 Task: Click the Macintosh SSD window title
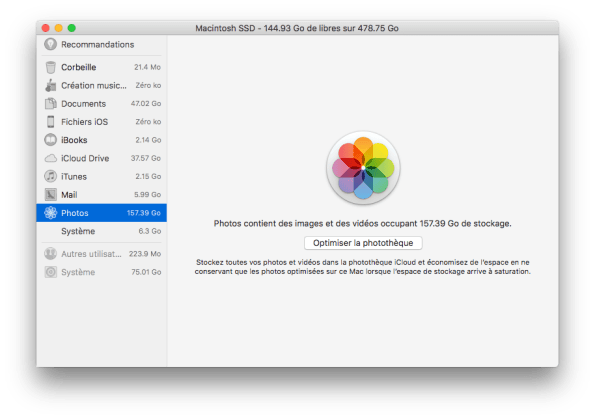(x=297, y=28)
